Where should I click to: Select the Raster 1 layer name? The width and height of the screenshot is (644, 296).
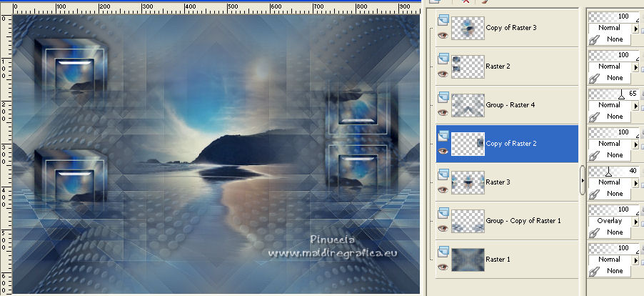click(x=498, y=260)
